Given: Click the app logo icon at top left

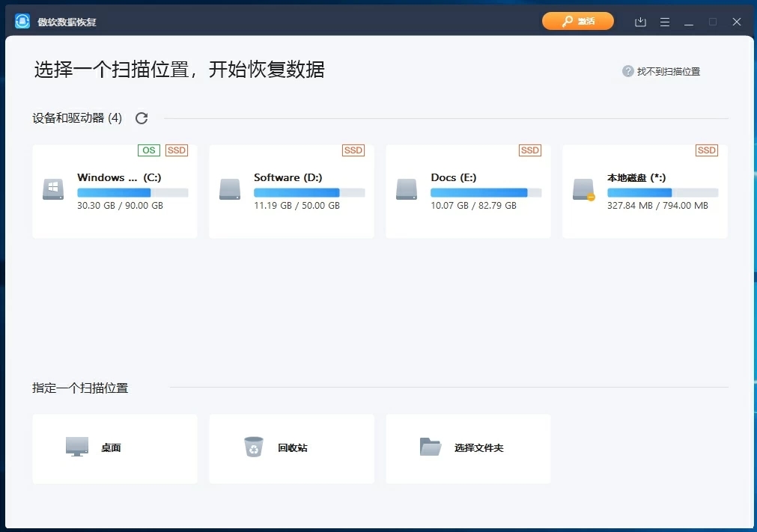Looking at the screenshot, I should pos(22,21).
